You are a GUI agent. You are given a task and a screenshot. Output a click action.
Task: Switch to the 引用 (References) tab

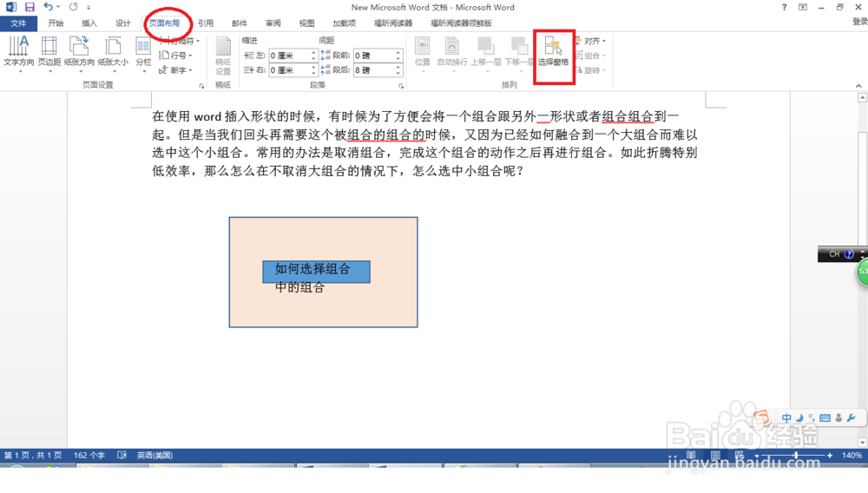[206, 23]
